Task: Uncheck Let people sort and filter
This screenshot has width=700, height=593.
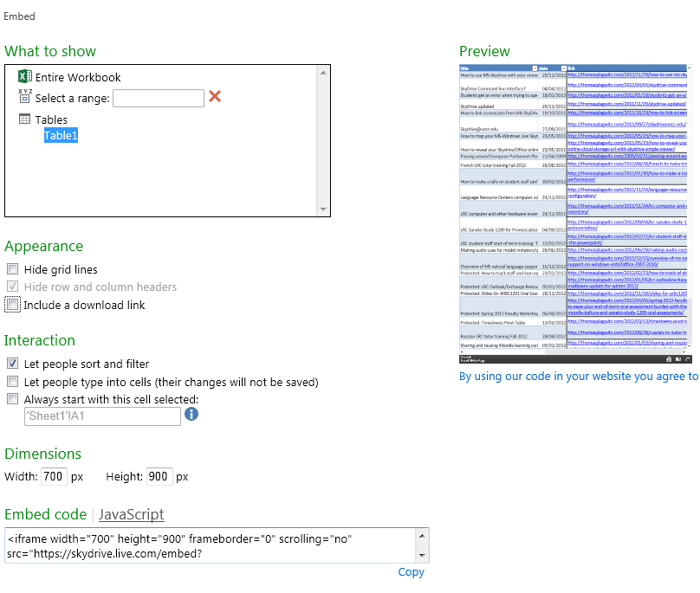Action: click(x=12, y=364)
